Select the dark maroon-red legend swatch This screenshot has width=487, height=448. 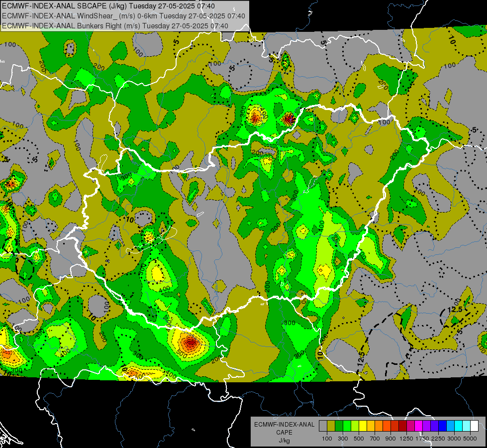coord(402,426)
